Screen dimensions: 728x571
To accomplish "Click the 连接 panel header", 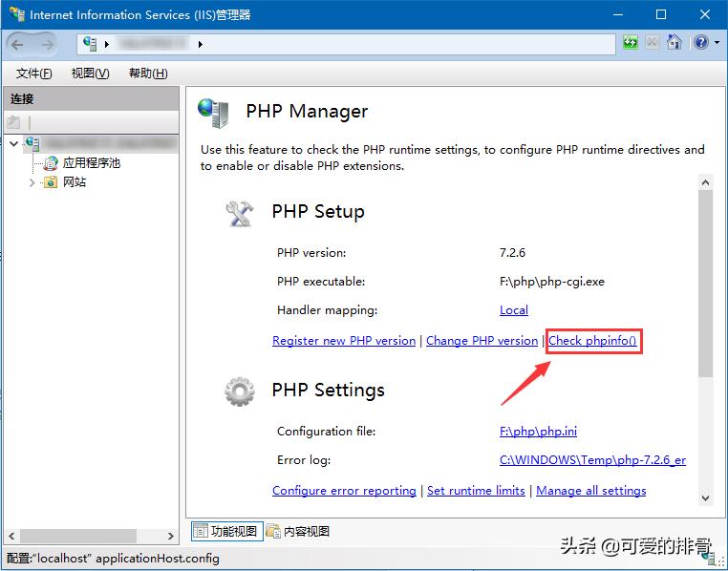I will click(x=91, y=98).
